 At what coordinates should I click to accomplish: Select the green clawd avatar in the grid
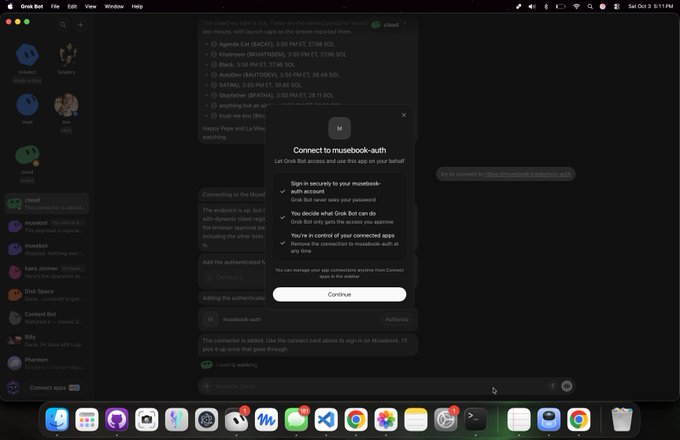[27, 155]
